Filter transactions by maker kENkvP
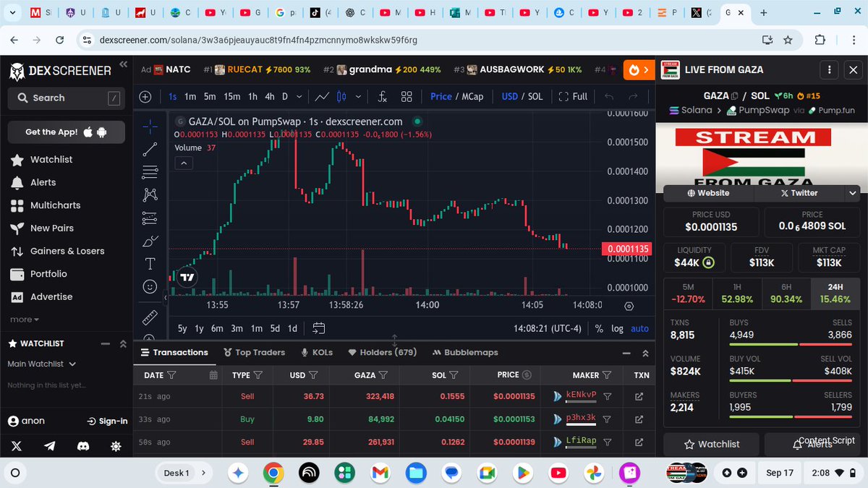Viewport: 868px width, 488px height. [x=608, y=396]
